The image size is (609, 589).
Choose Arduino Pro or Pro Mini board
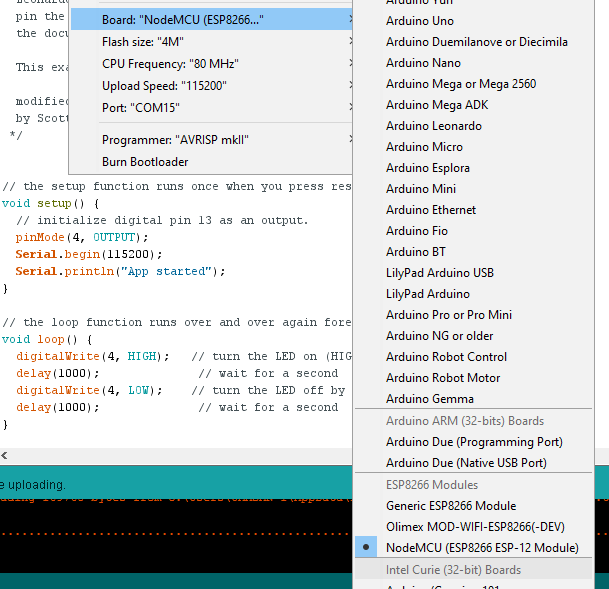coord(474,314)
